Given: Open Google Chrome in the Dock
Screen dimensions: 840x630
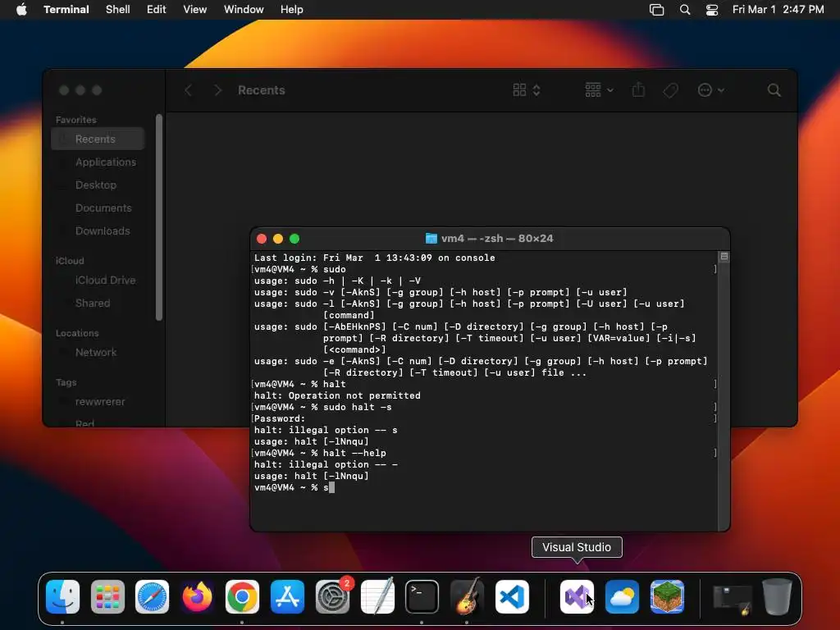Looking at the screenshot, I should [242, 596].
